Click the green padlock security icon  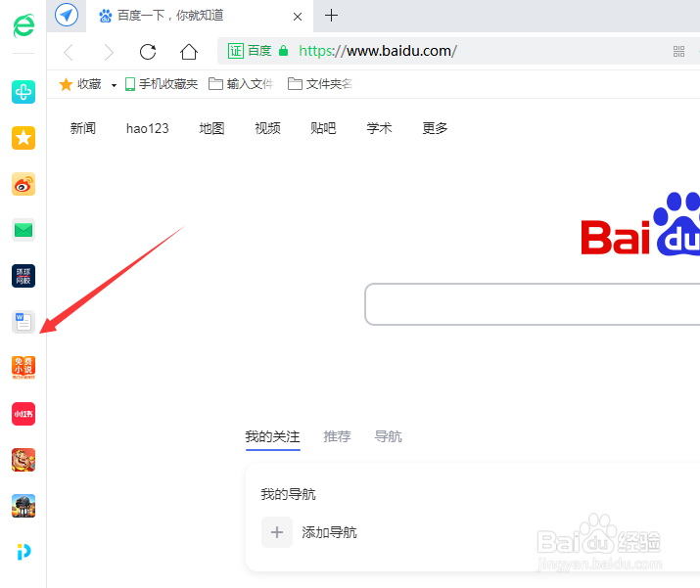pos(283,51)
